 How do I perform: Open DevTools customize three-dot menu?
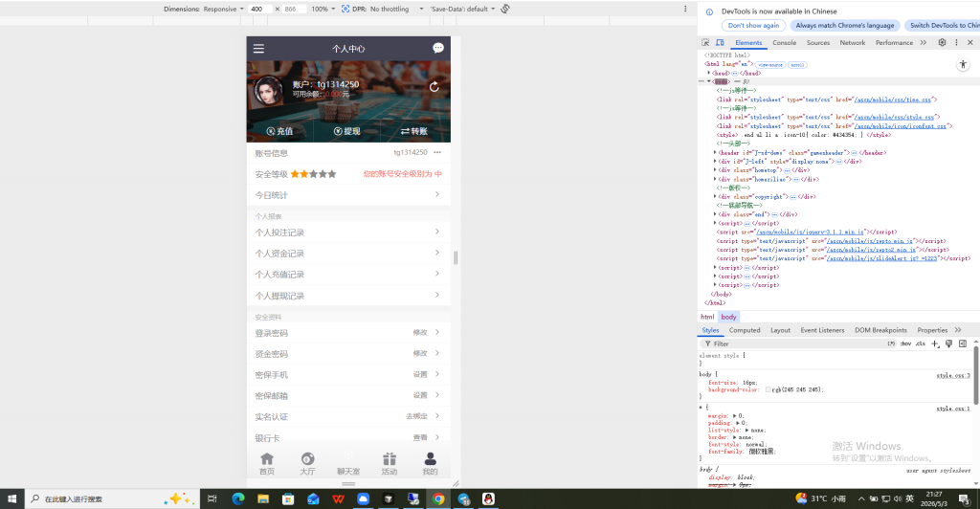pyautogui.click(x=956, y=42)
